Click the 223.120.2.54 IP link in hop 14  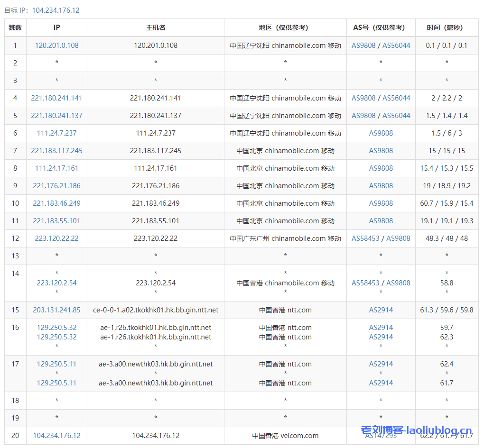tap(57, 283)
